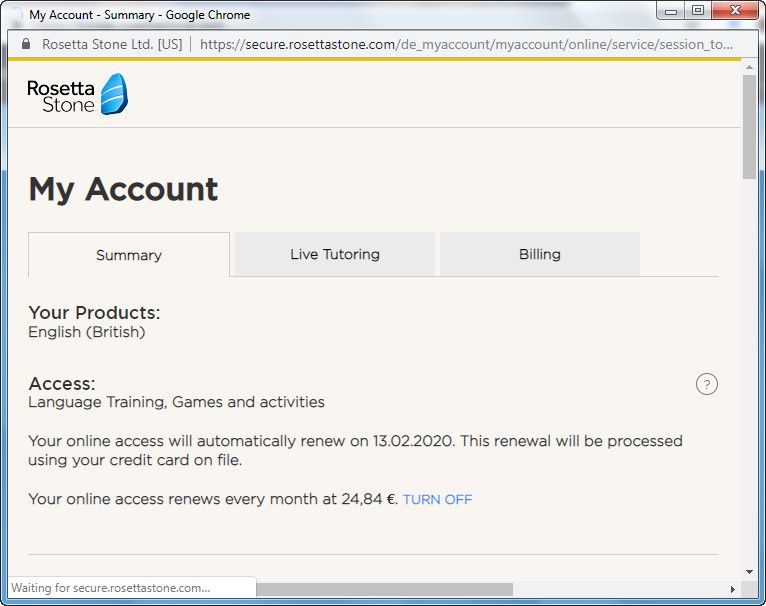Click the English (British) product text
Viewport: 766px width, 606px height.
pos(87,332)
